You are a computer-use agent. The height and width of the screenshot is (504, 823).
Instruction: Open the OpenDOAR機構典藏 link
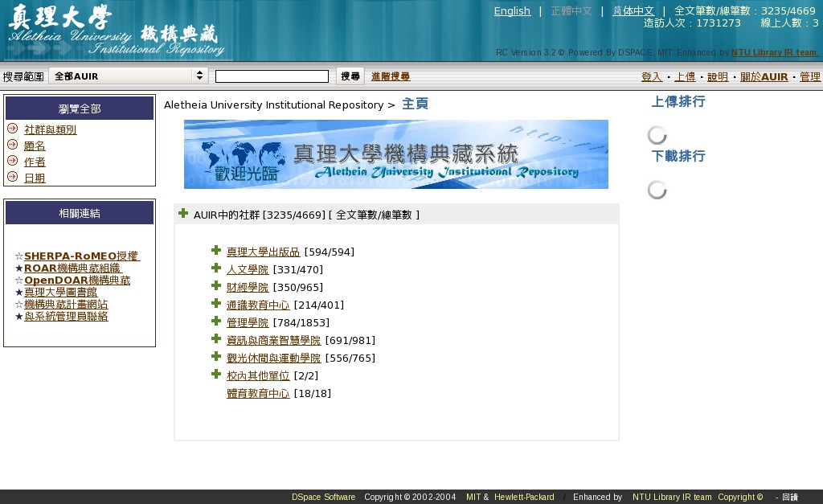click(x=77, y=280)
